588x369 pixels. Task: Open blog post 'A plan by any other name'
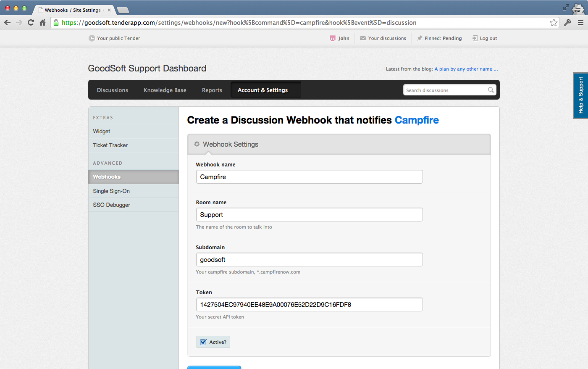[x=466, y=69]
